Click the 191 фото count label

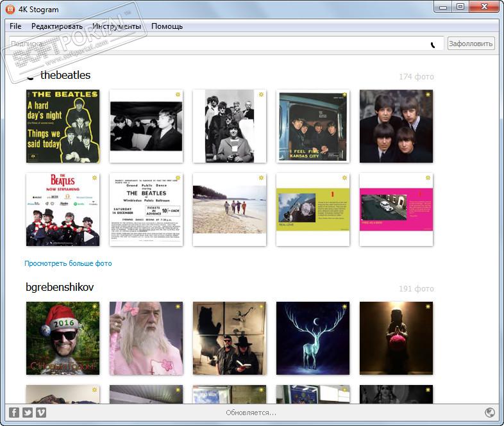pos(417,289)
